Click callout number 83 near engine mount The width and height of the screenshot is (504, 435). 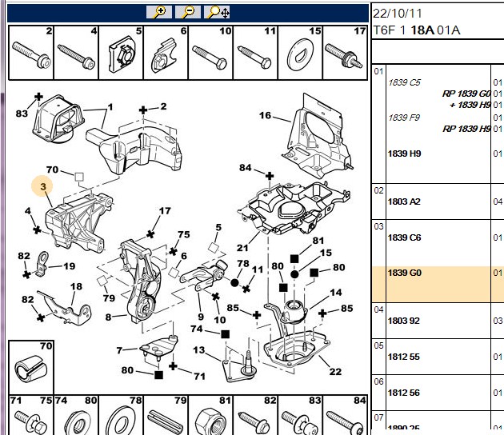[x=22, y=114]
